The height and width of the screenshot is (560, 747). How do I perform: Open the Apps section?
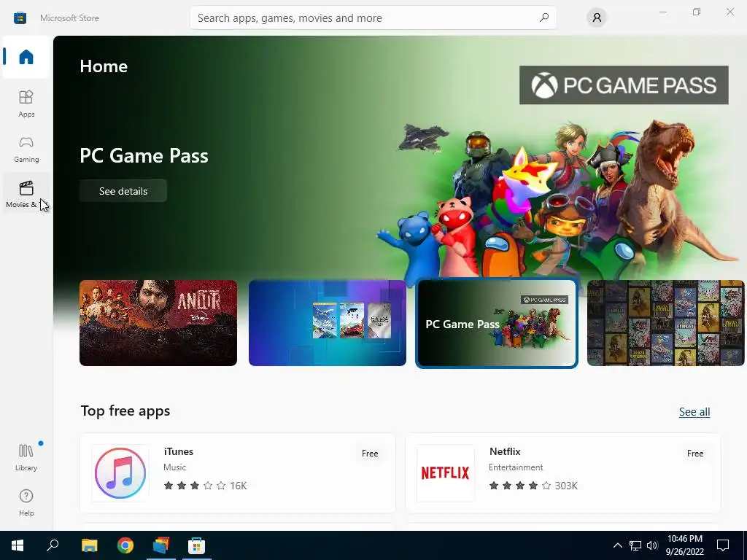click(x=26, y=104)
